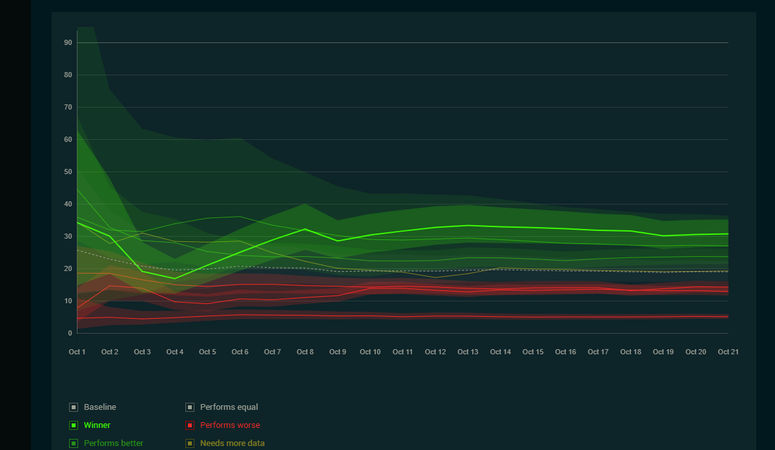The width and height of the screenshot is (775, 450).
Task: Click the Oct 7 x-axis label
Action: (x=272, y=352)
